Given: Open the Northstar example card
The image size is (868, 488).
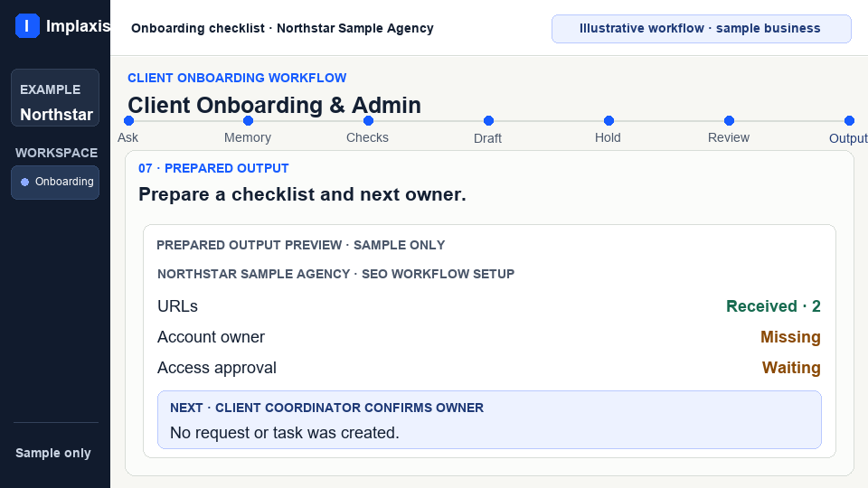Looking at the screenshot, I should [x=55, y=98].
